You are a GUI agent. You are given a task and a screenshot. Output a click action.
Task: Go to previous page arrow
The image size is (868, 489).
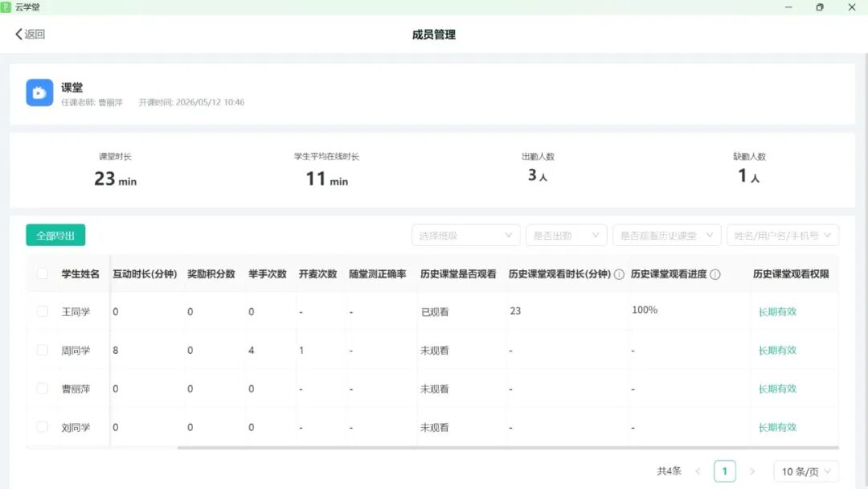(698, 471)
